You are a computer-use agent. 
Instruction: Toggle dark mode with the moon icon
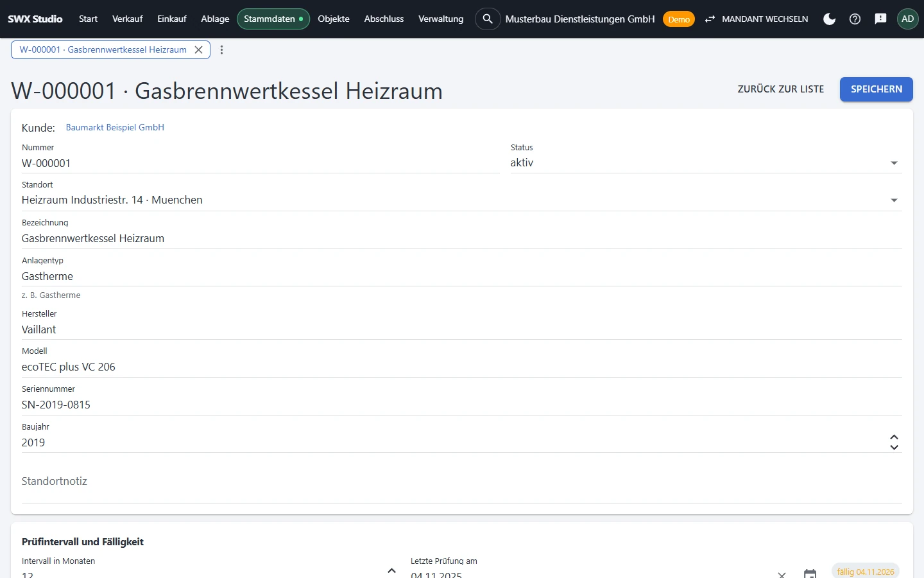[x=829, y=19]
